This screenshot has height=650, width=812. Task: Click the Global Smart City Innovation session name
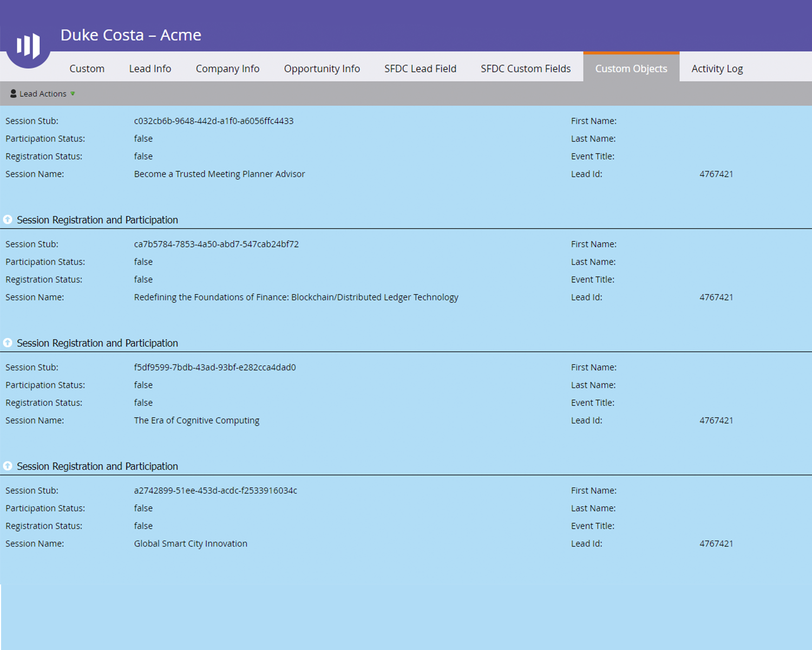[x=191, y=544]
